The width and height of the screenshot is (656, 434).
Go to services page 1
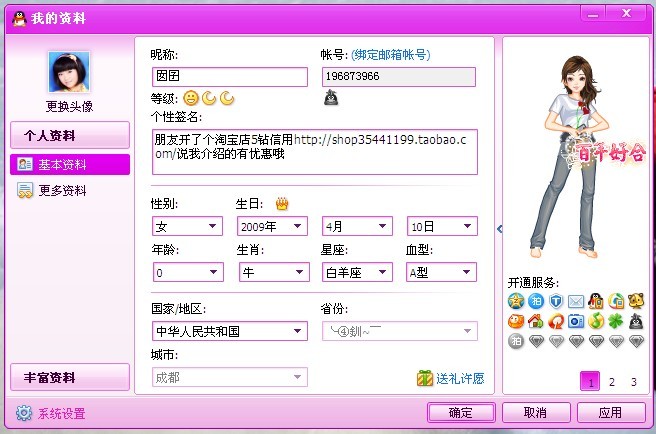[590, 381]
